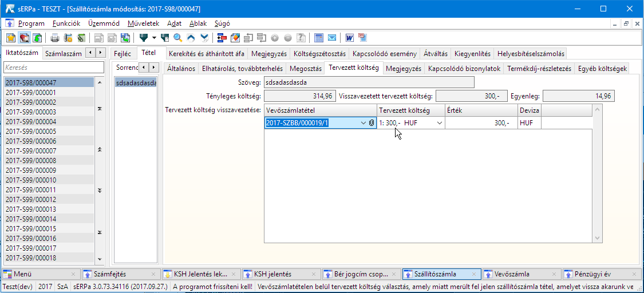Switch to the Egyéb költségek tab

(603, 68)
